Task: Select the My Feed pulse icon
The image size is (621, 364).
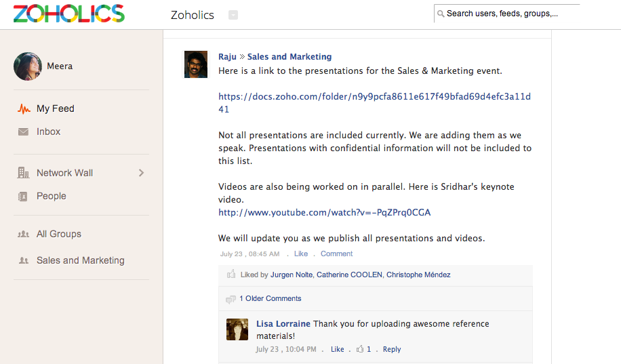Action: coord(24,108)
